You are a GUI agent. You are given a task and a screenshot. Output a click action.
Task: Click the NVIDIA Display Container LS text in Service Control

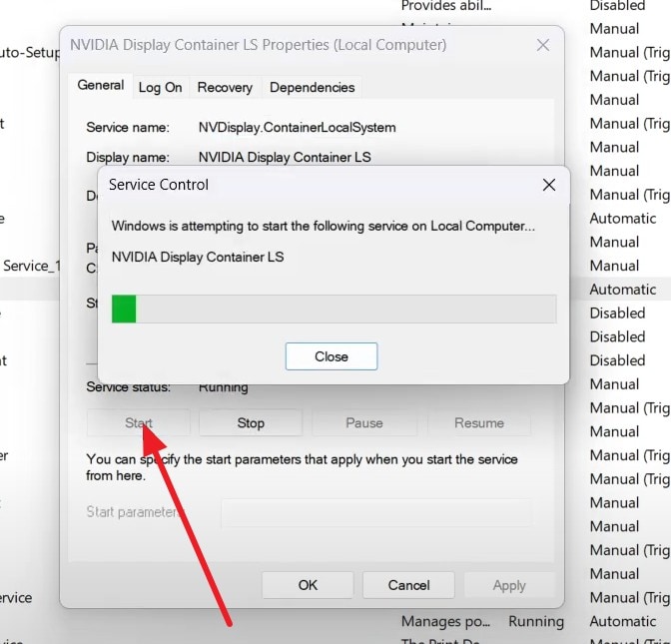point(198,257)
